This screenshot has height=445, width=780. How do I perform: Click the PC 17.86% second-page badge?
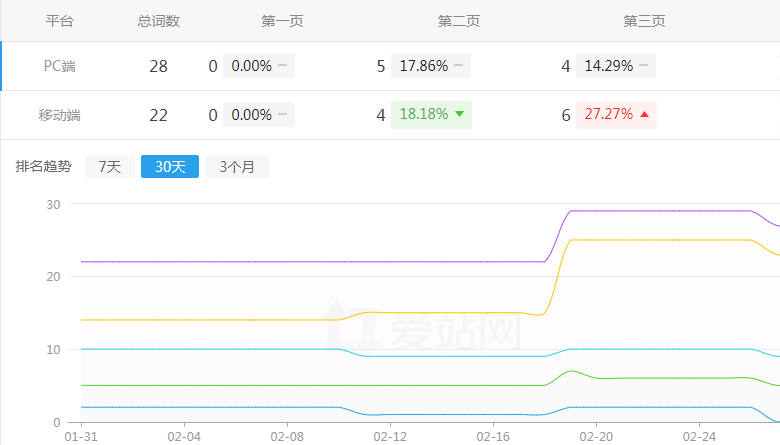click(x=430, y=67)
